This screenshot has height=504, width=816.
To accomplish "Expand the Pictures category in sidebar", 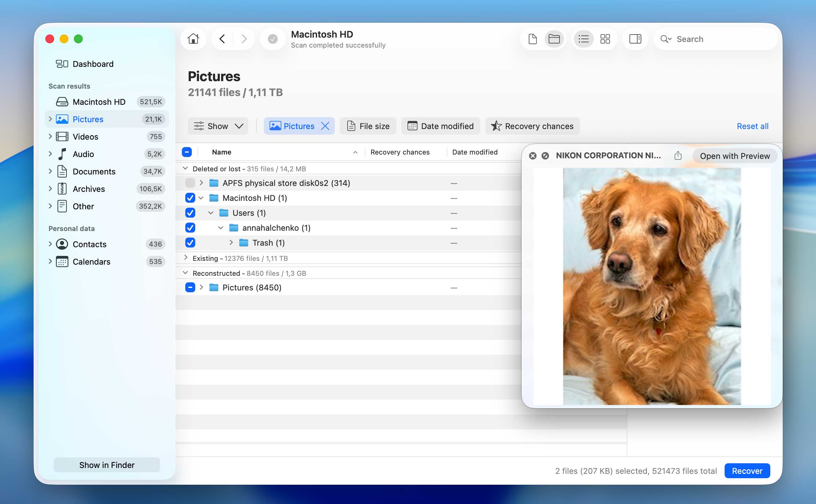I will (x=50, y=119).
